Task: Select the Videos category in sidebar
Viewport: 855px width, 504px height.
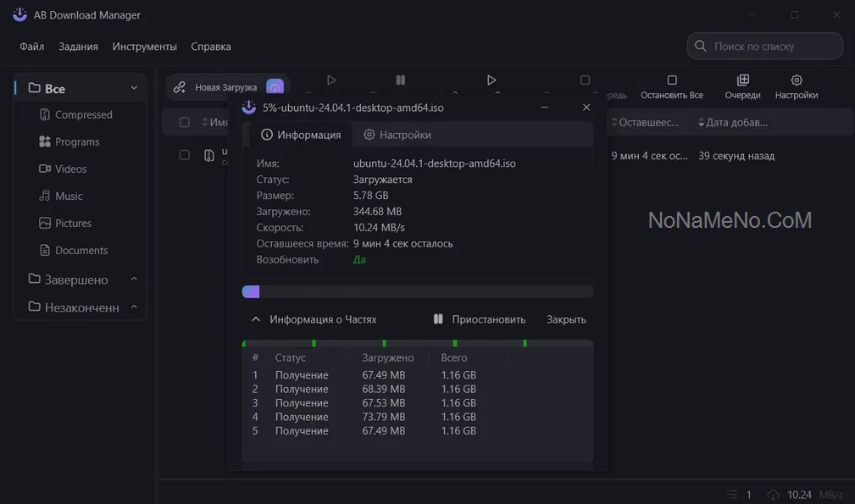Action: tap(70, 169)
